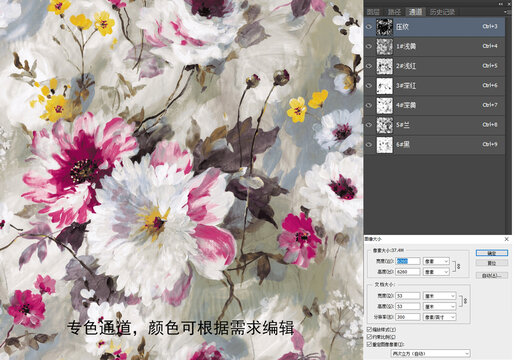Click the 6#黑 channel thumbnail
Image resolution: width=515 pixels, height=360 pixels.
[x=385, y=145]
